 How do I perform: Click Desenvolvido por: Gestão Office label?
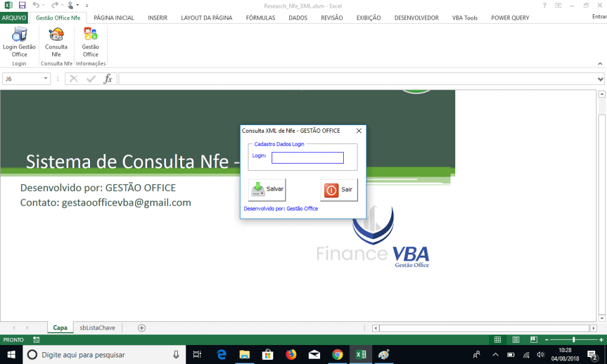pos(280,208)
